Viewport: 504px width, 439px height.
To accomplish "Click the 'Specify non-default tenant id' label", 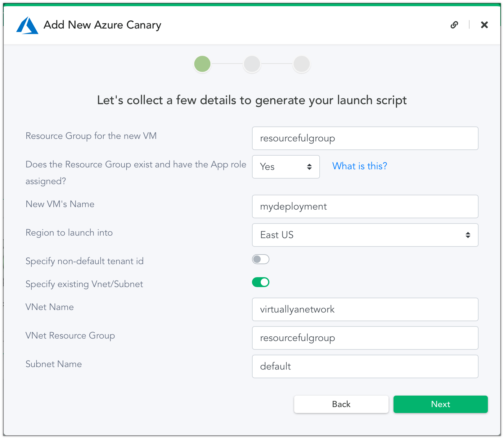I will [x=85, y=261].
